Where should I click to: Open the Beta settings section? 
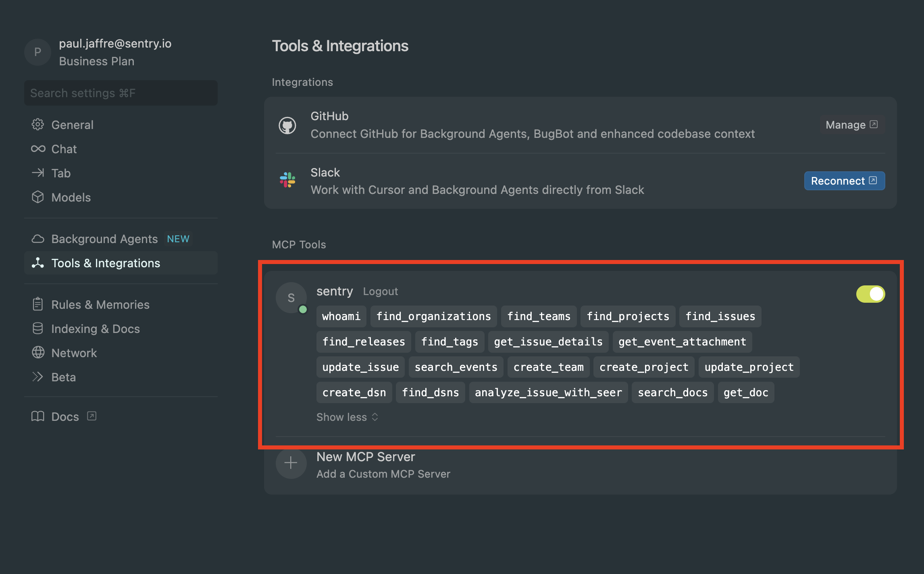121,377
